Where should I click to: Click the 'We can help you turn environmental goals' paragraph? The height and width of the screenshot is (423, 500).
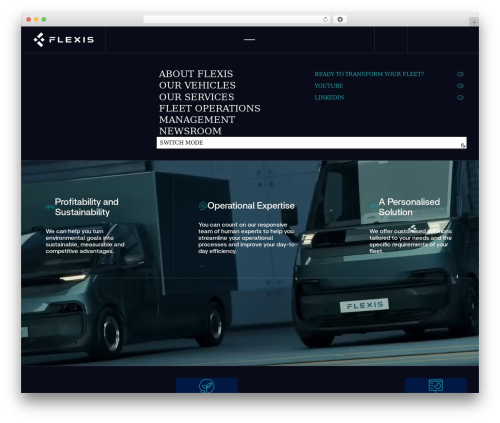point(85,241)
